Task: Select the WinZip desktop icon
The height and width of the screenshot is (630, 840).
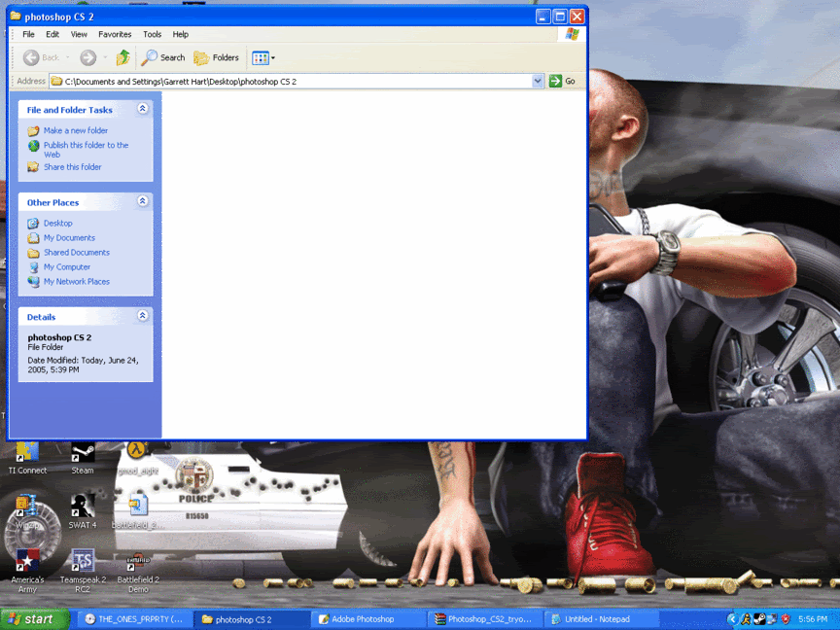Action: coord(25,511)
